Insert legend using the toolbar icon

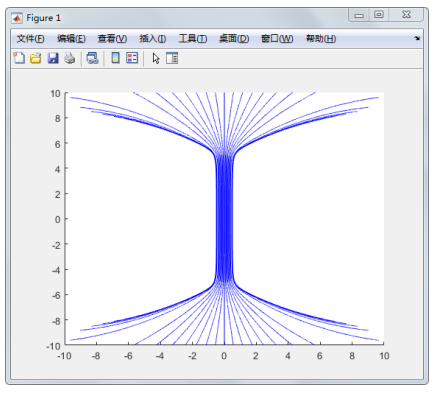(x=132, y=58)
